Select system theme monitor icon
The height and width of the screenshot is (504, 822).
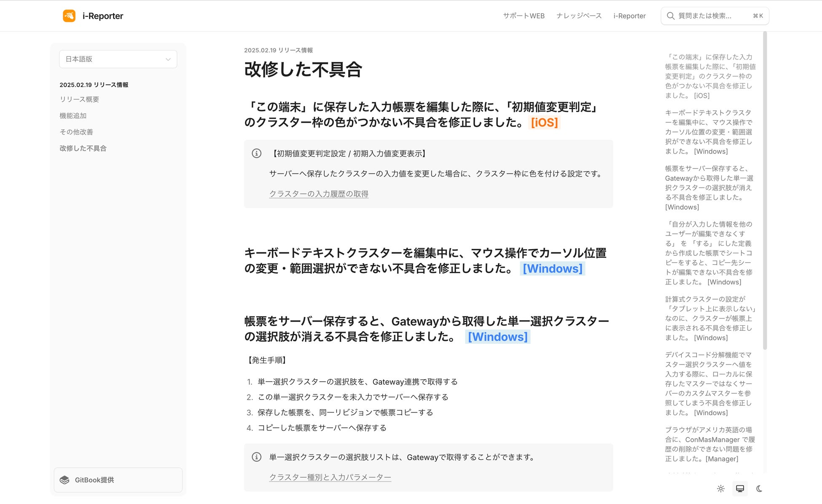click(740, 489)
